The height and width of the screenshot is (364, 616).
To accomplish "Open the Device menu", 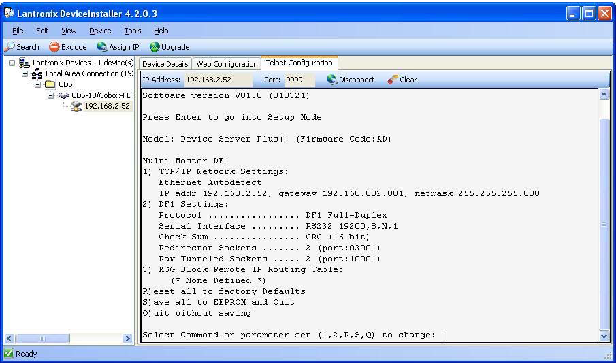I will pyautogui.click(x=100, y=31).
